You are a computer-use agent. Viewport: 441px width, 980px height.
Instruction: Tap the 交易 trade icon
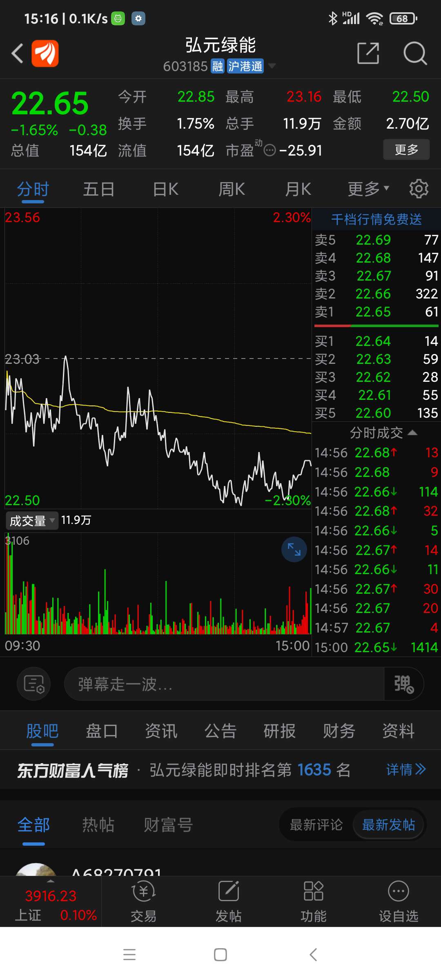coord(144,902)
